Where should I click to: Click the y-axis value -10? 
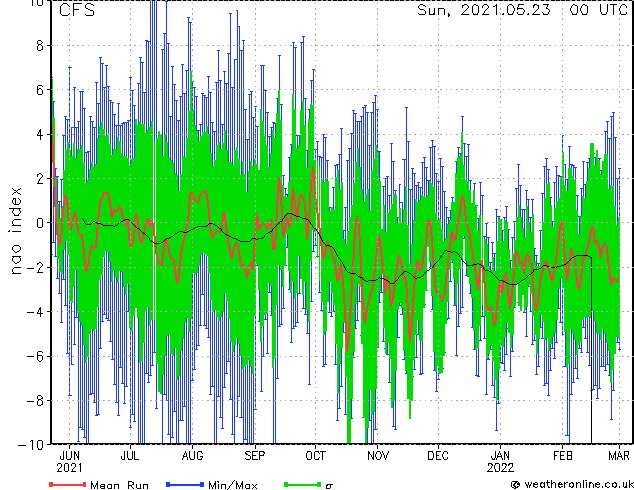(31, 445)
